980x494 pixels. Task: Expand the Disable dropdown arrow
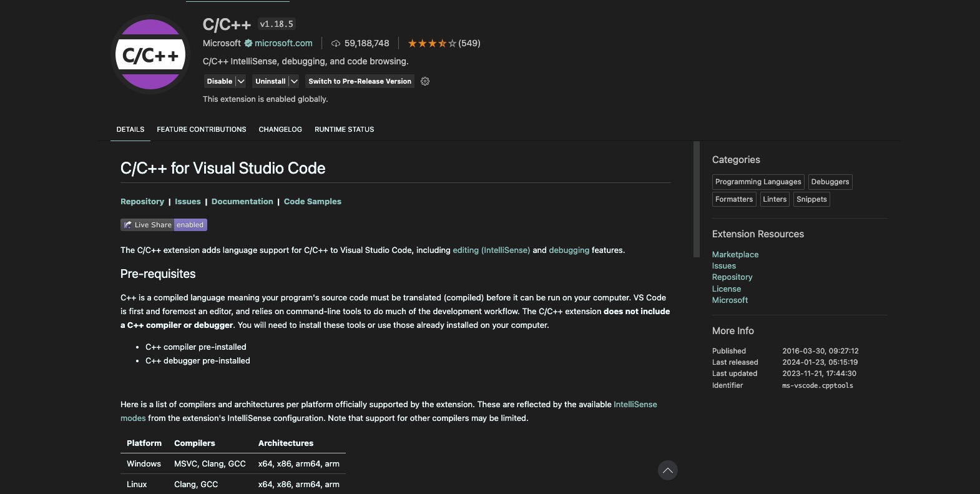point(241,81)
